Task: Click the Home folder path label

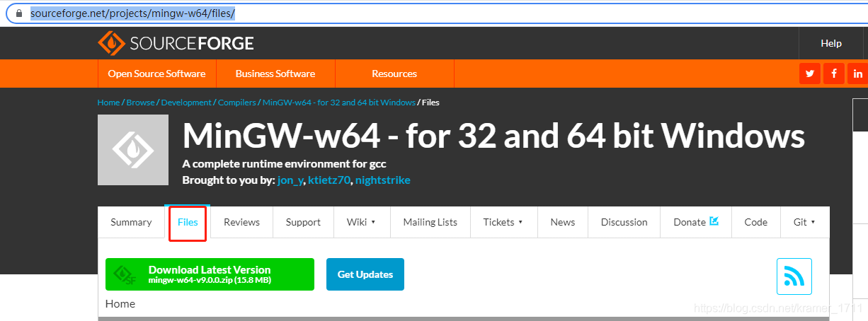Action: point(120,303)
